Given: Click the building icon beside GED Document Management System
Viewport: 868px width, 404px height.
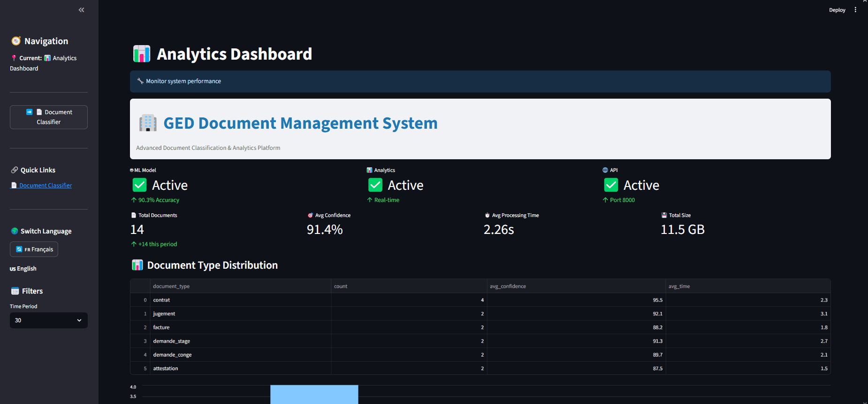Looking at the screenshot, I should pyautogui.click(x=148, y=123).
